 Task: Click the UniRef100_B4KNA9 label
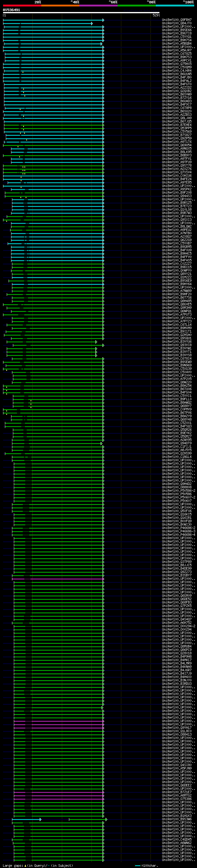[x=177, y=667]
